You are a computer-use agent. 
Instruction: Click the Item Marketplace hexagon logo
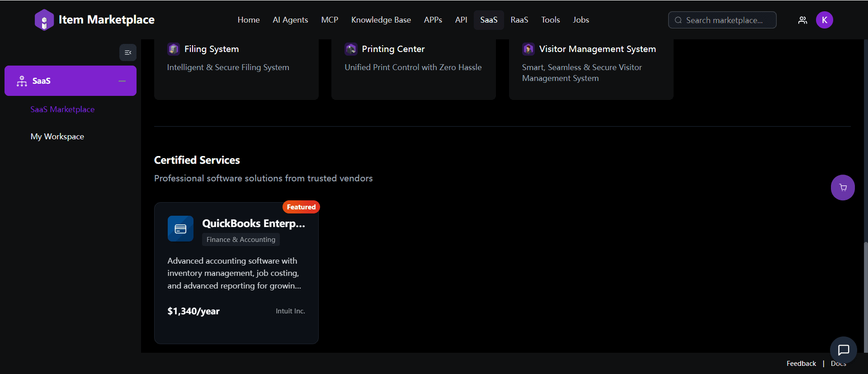(44, 20)
